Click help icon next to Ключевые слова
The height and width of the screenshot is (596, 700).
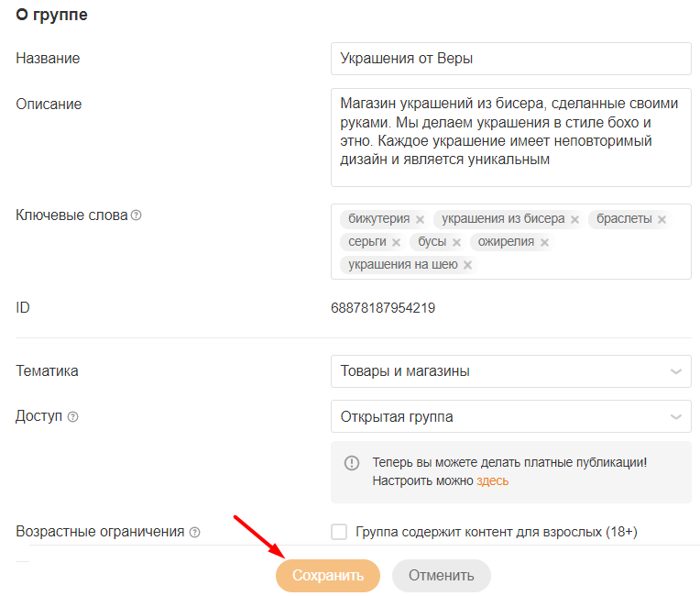tap(137, 215)
